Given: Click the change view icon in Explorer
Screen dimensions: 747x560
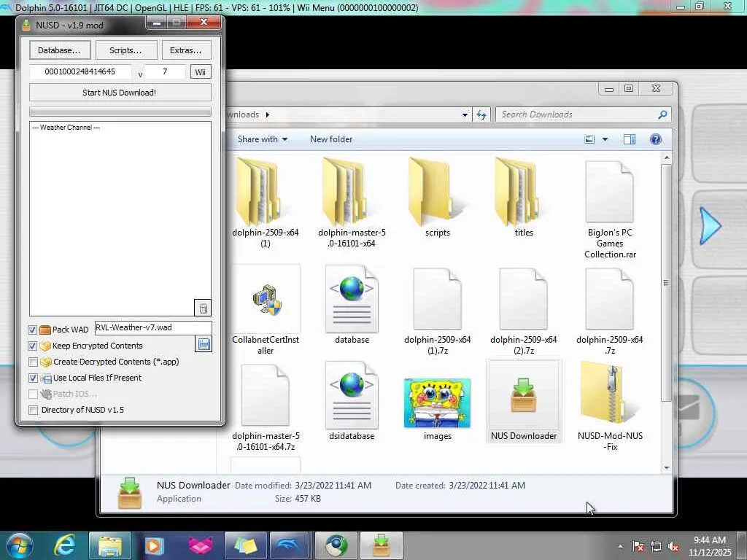Looking at the screenshot, I should click(589, 139).
